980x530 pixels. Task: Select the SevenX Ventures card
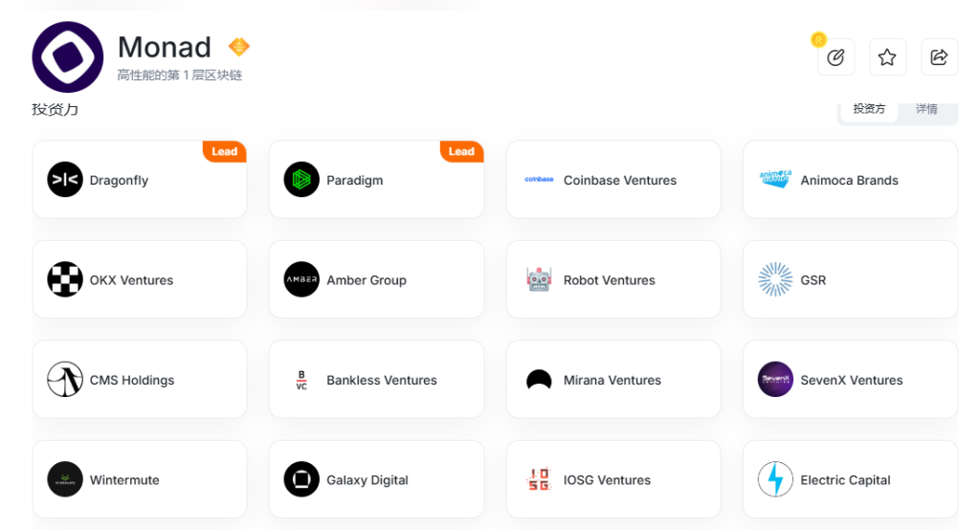(x=851, y=380)
